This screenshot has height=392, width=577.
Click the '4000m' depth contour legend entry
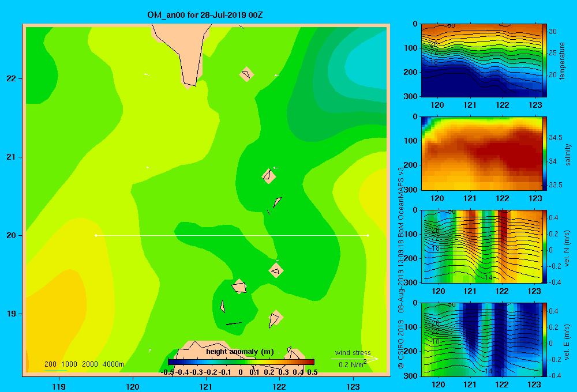coord(113,364)
